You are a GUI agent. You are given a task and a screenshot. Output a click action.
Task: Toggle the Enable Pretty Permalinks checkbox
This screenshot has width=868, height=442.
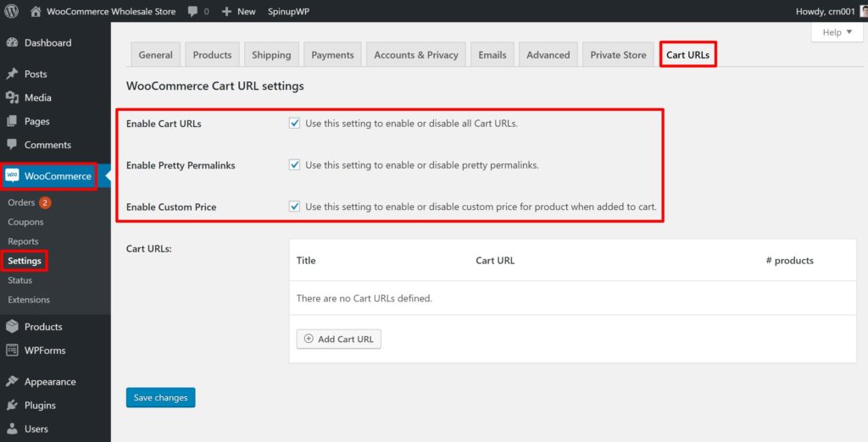[294, 165]
